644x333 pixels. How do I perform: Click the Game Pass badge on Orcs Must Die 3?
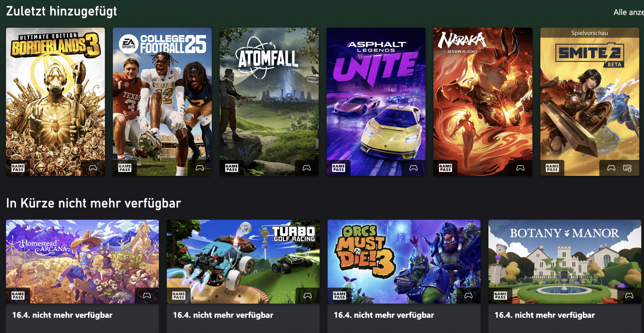click(340, 295)
